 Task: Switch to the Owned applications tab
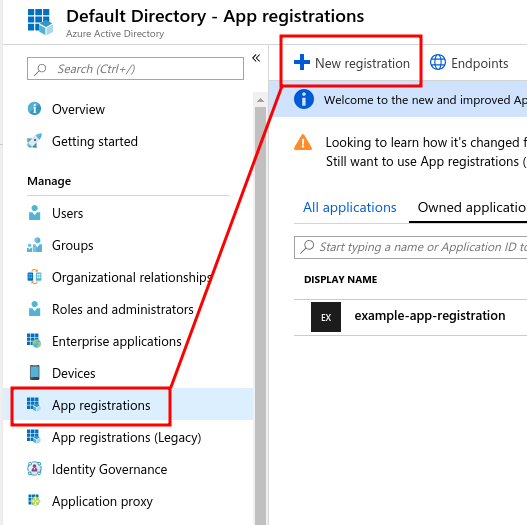coord(472,208)
